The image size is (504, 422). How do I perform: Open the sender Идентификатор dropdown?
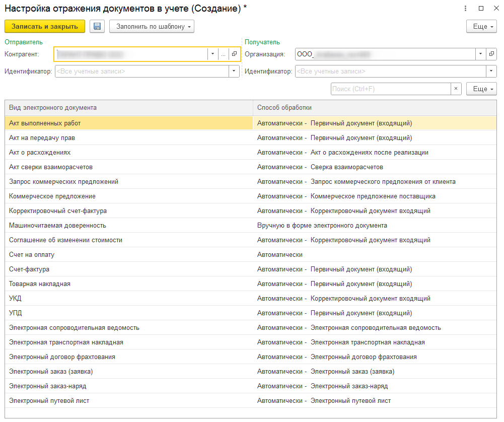click(234, 72)
